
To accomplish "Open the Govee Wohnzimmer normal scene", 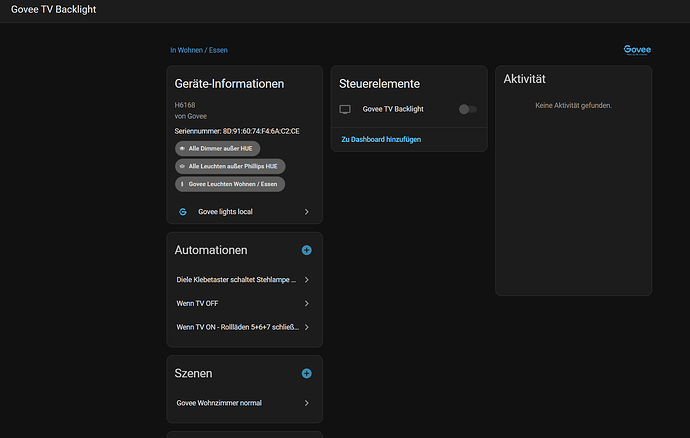I will click(x=244, y=403).
